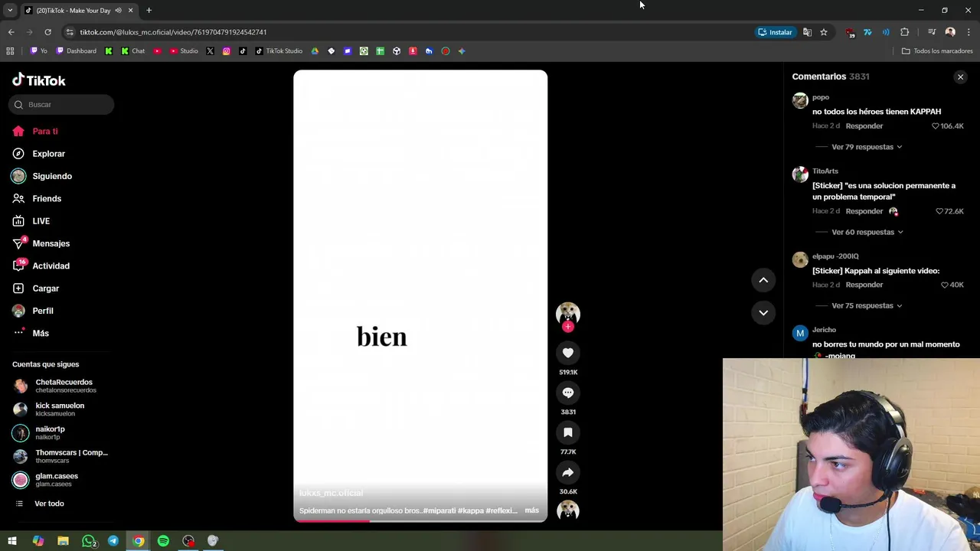The image size is (980, 551).
Task: Open the 'Todos los marcadores' folder
Action: [x=937, y=51]
